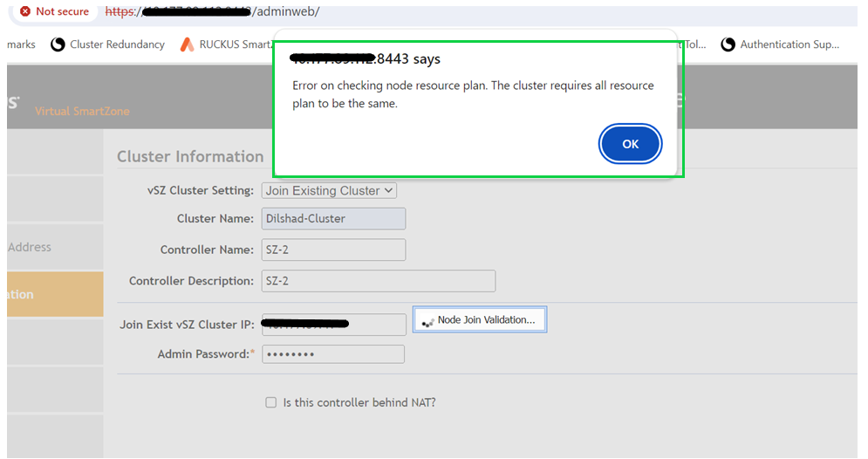Open the RUCKUS Smart bookmark icon

point(187,45)
